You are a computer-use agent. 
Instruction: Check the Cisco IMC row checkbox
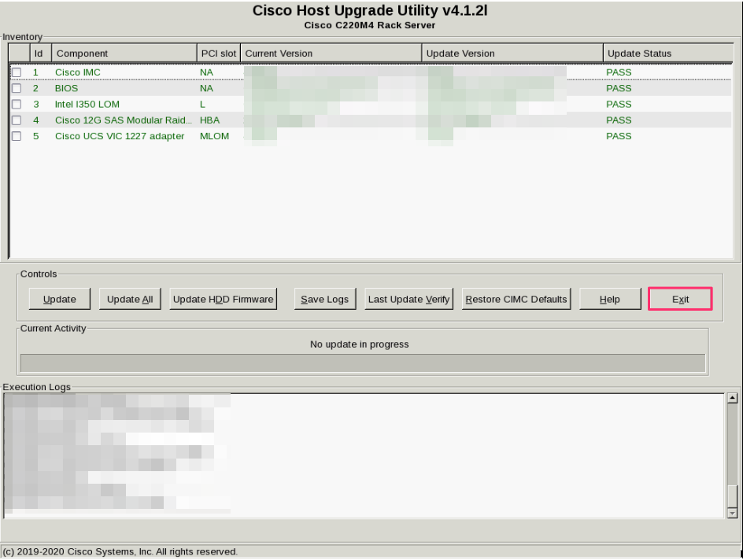[17, 72]
